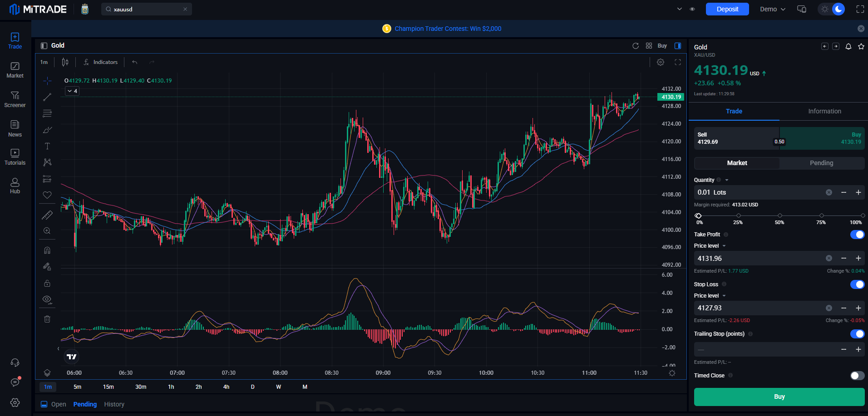
Task: Switch to the Information tab
Action: [824, 111]
